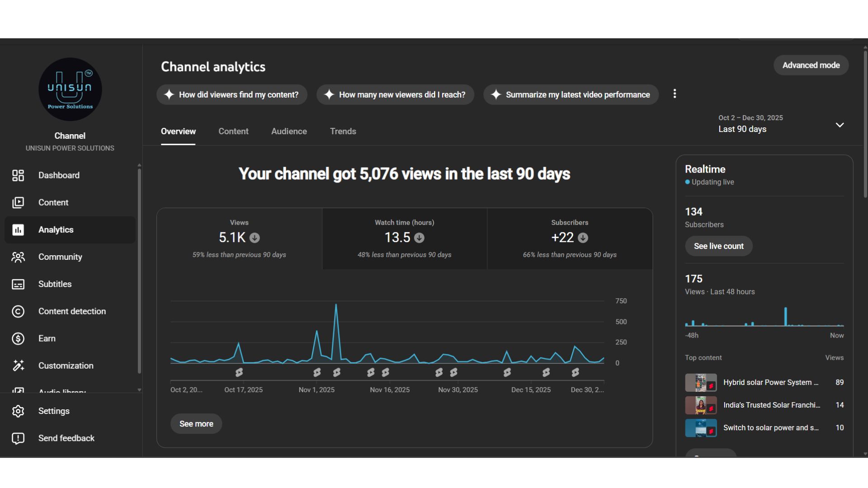The height and width of the screenshot is (488, 868).
Task: Open the Subtitles sidebar icon
Action: 18,284
